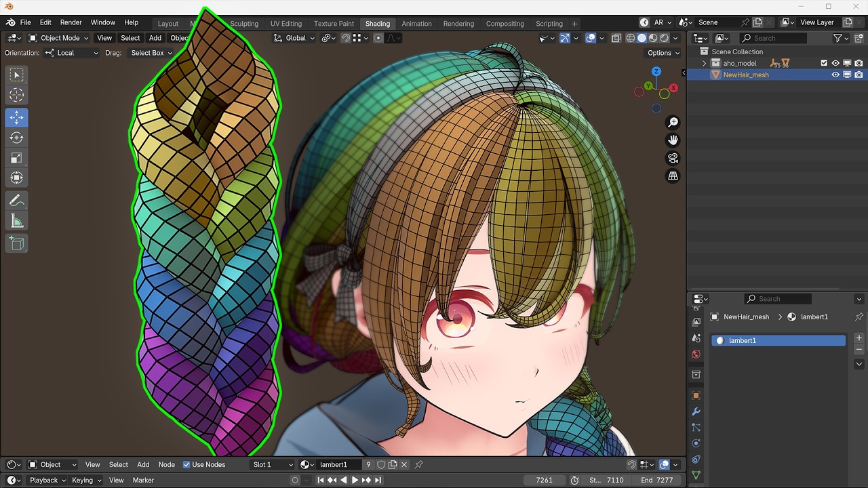Open the Object Mode dropdown
Screen dimensions: 868x488
pyautogui.click(x=58, y=38)
